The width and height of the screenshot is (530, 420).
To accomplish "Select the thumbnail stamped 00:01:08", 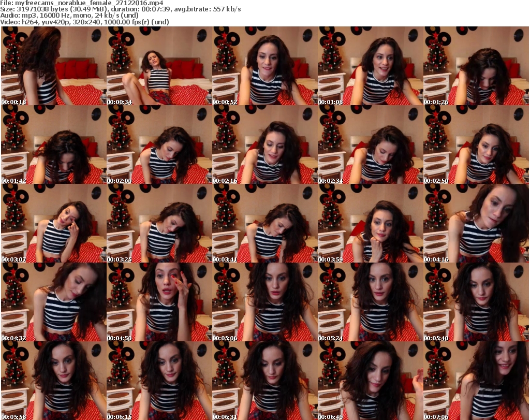I will click(x=370, y=66).
